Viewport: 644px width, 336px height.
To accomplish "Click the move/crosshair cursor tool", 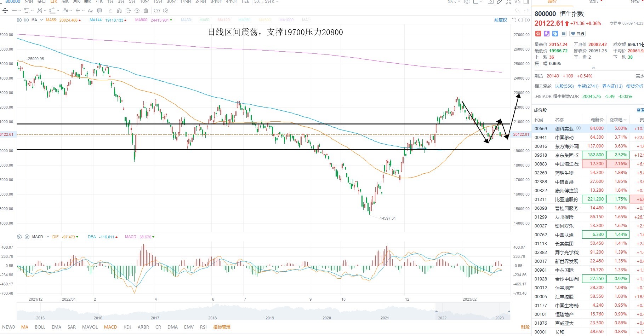I will (x=5, y=11).
